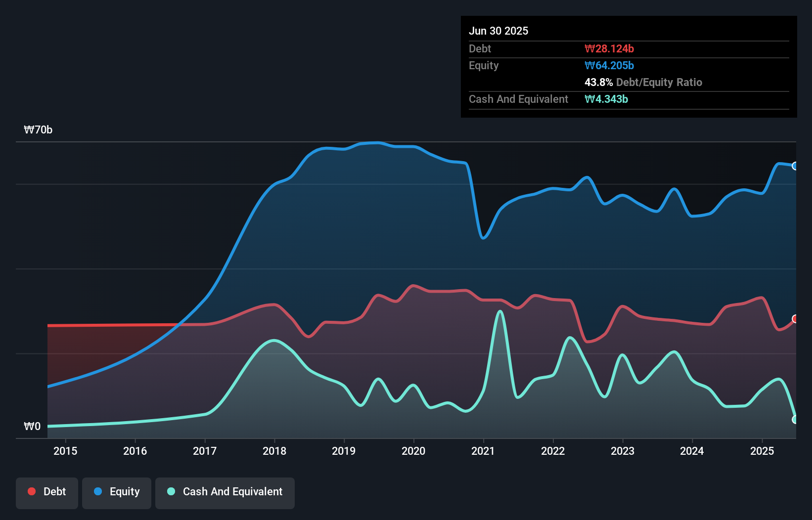Select the Cash endpoint marker at chart edge
812x520 pixels.
click(x=795, y=420)
